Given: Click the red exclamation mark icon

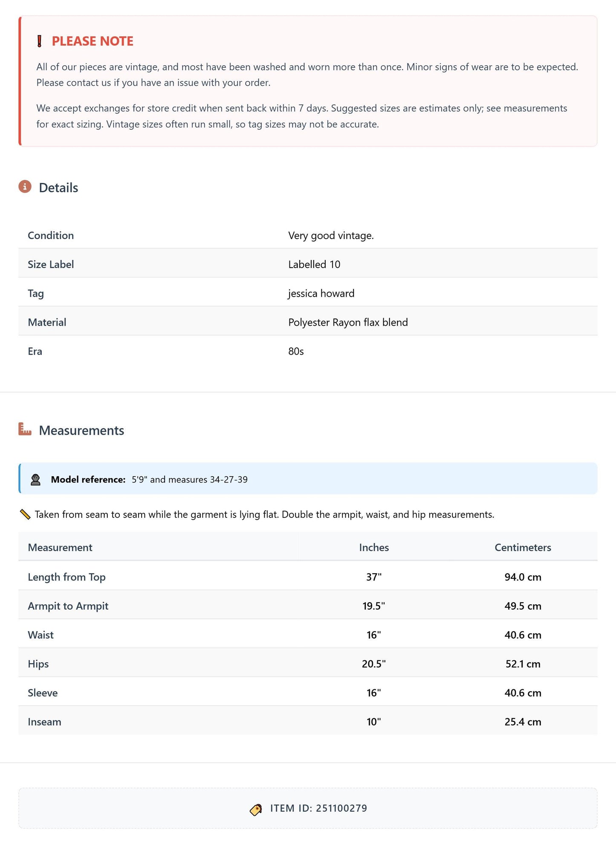Looking at the screenshot, I should click(x=40, y=41).
